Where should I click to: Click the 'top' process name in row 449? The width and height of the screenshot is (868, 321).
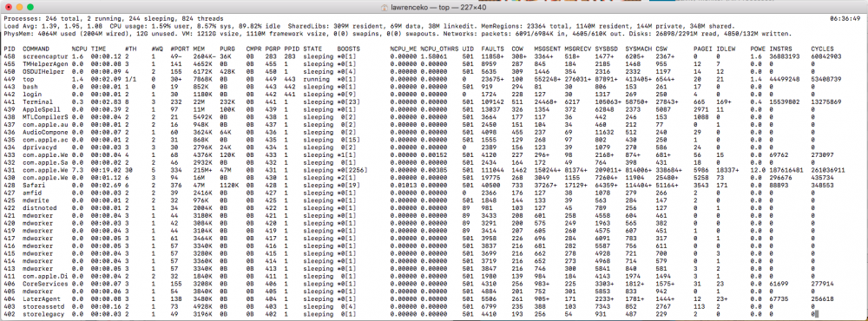(x=29, y=79)
